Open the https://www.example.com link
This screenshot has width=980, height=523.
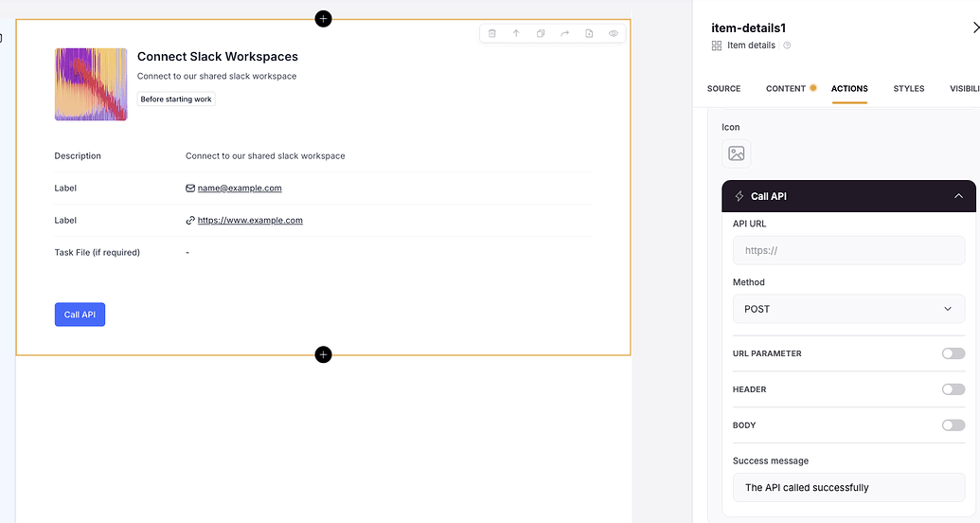coord(250,220)
